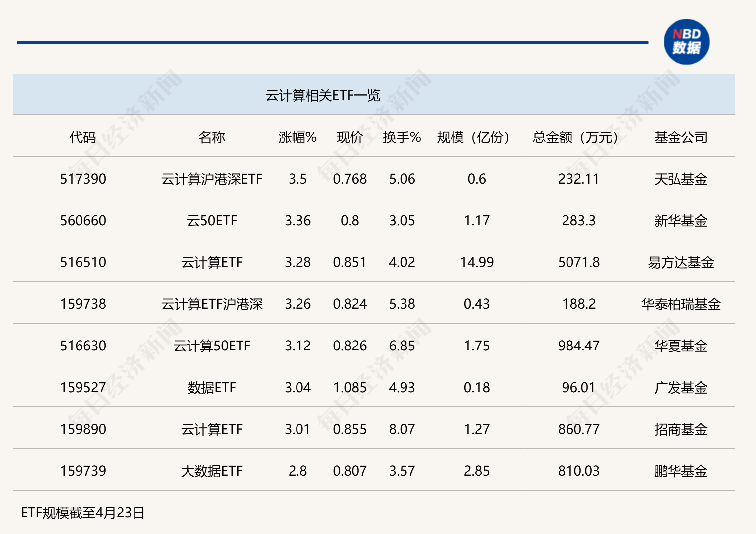Select fund company 鹏华基金
The height and width of the screenshot is (534, 756).
681,471
